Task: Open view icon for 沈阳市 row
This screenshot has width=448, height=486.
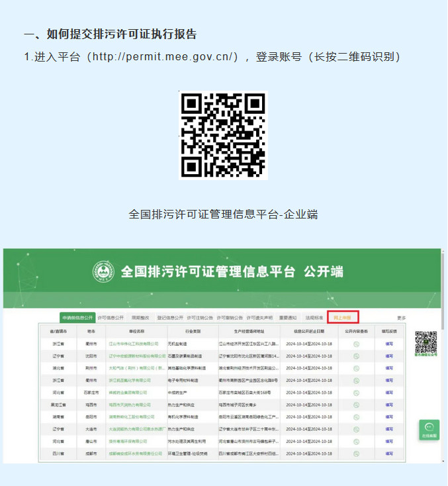Action: [x=356, y=356]
